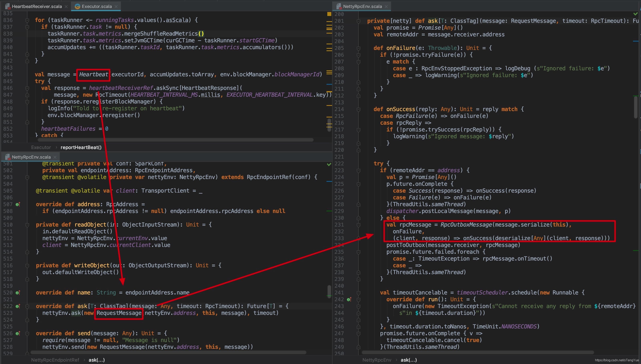Click the Executor breadcrumb

[x=41, y=147]
